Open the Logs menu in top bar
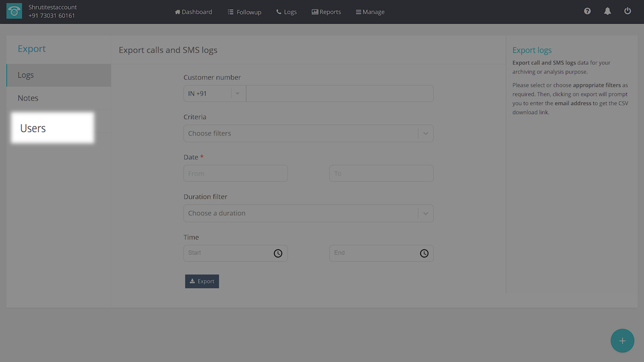The height and width of the screenshot is (362, 644). [x=286, y=12]
